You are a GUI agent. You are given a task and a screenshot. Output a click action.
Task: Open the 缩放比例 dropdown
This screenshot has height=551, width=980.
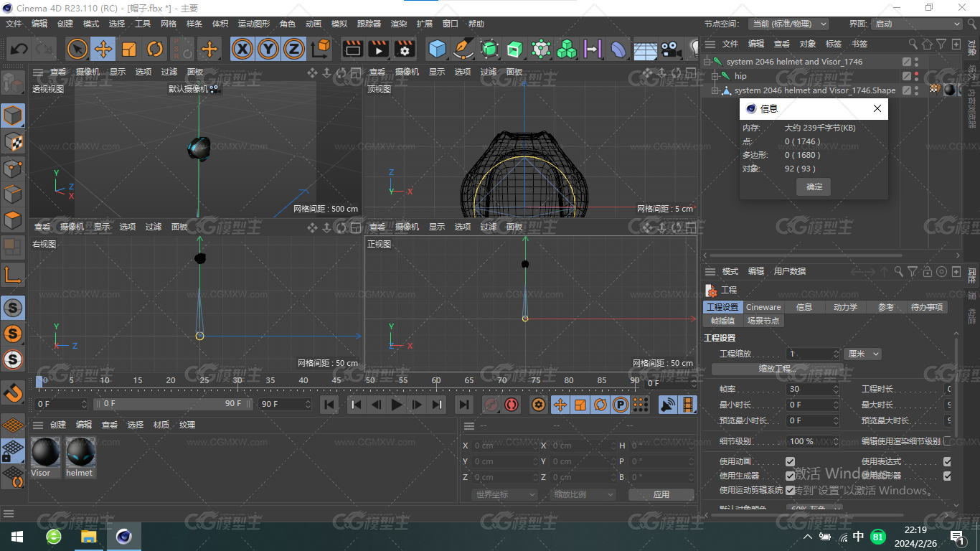583,494
